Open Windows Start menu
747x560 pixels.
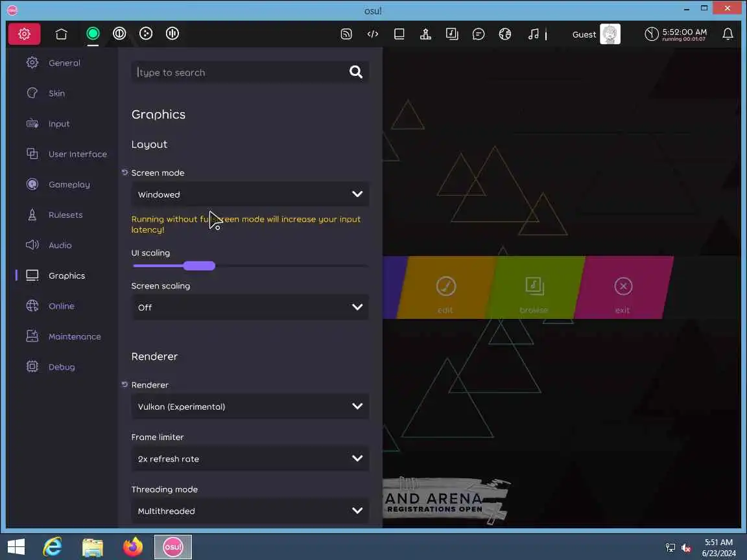[x=16, y=546]
